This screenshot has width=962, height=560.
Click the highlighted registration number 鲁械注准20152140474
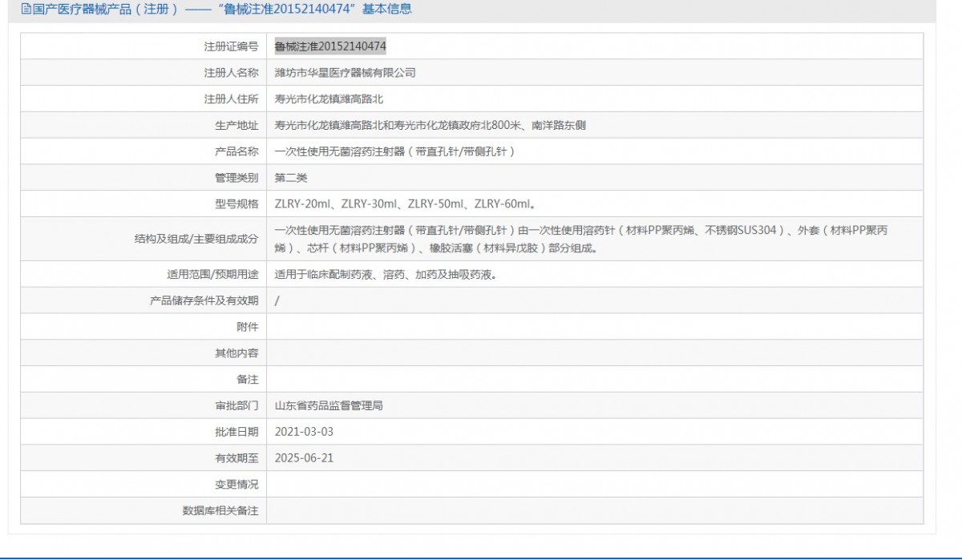click(x=330, y=46)
